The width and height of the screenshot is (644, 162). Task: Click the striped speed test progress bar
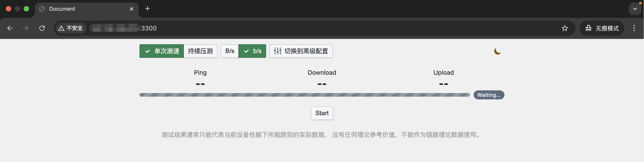tap(304, 95)
